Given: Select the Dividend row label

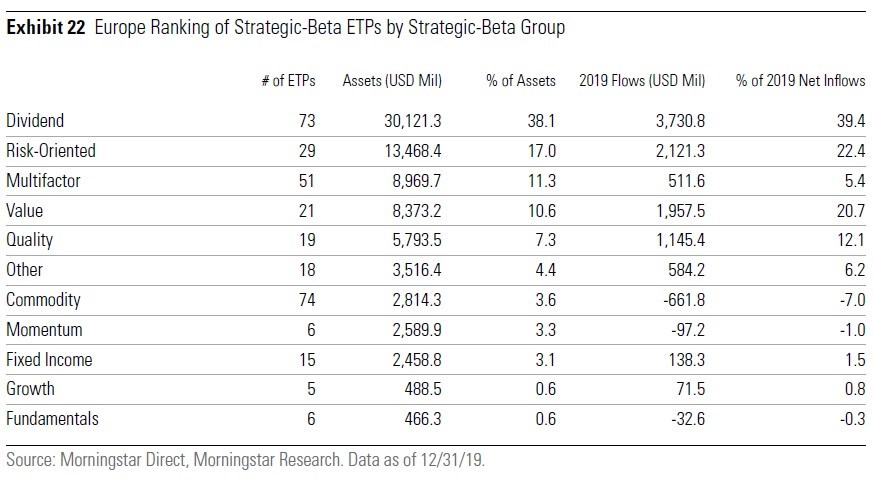Looking at the screenshot, I should coord(35,121).
